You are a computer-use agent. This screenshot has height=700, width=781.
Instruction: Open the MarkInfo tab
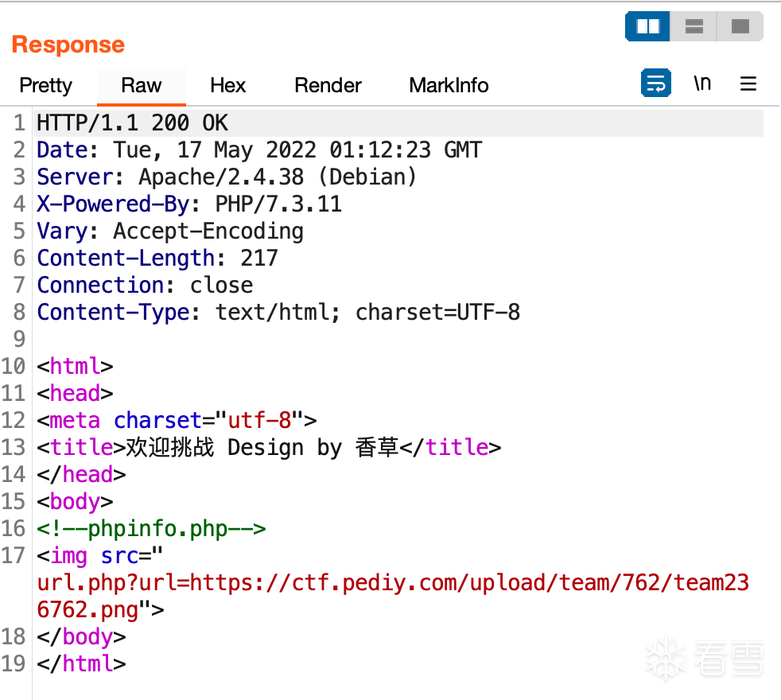click(x=449, y=85)
